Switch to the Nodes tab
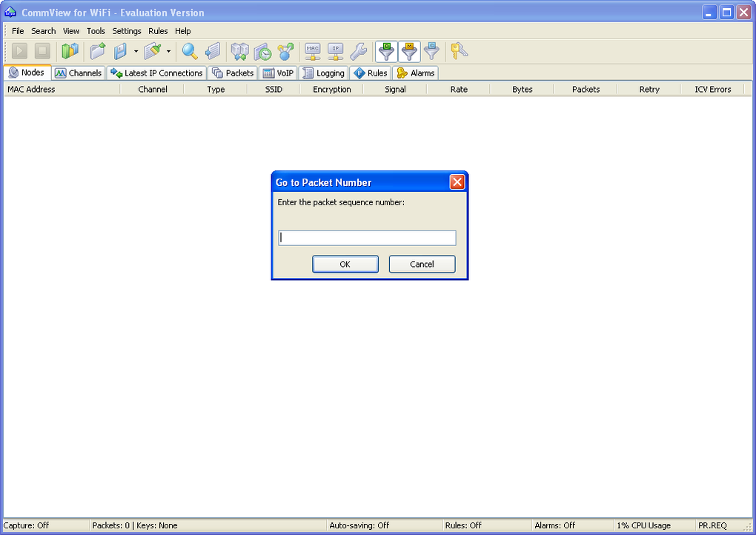 point(27,73)
